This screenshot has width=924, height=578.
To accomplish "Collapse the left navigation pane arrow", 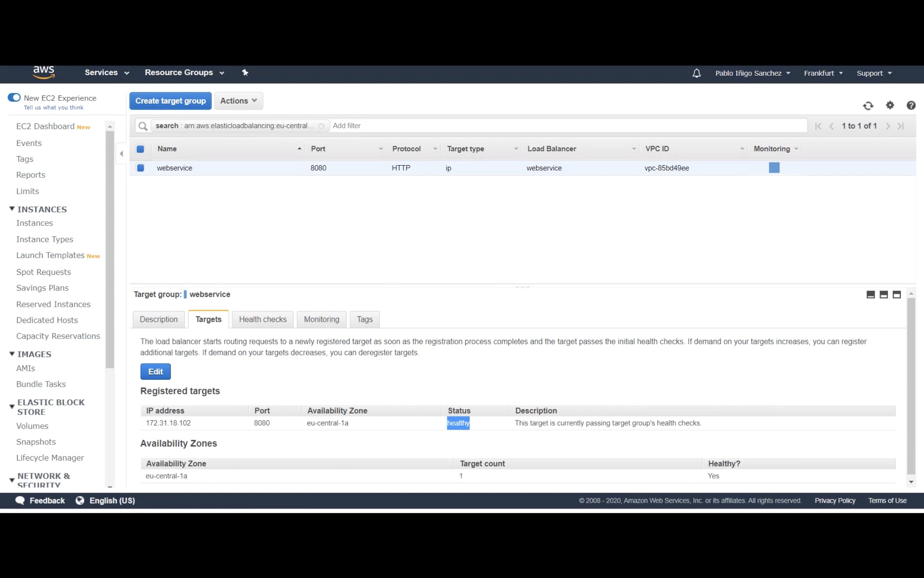I will coord(121,154).
